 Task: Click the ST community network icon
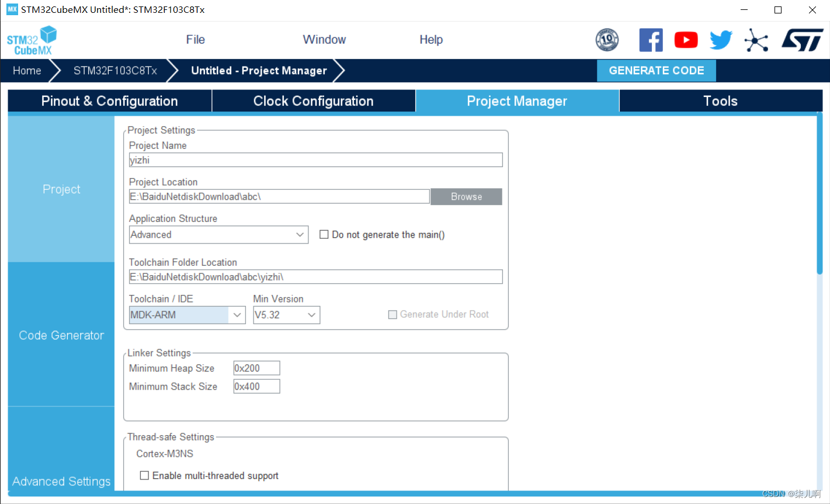(x=756, y=40)
